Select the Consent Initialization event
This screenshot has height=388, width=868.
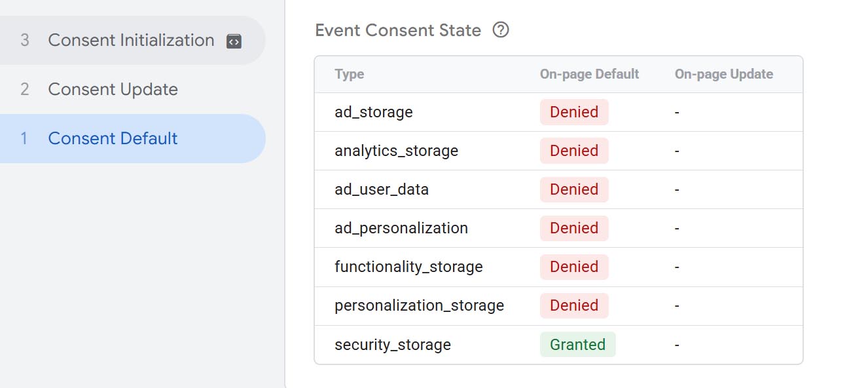click(x=132, y=41)
